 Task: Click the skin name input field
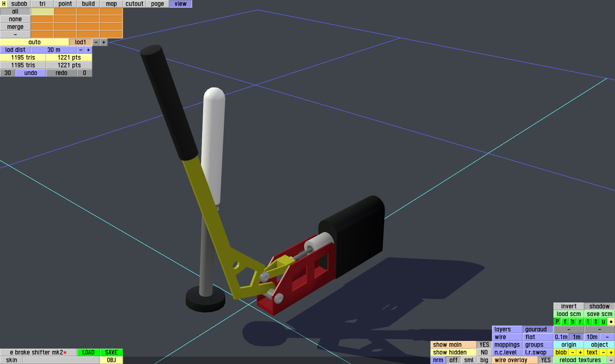(x=61, y=360)
